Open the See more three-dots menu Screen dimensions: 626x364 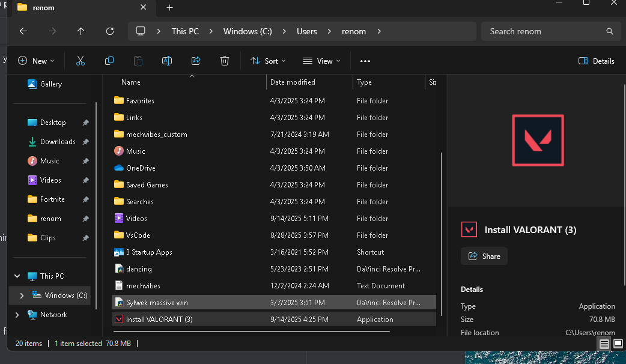pyautogui.click(x=365, y=61)
